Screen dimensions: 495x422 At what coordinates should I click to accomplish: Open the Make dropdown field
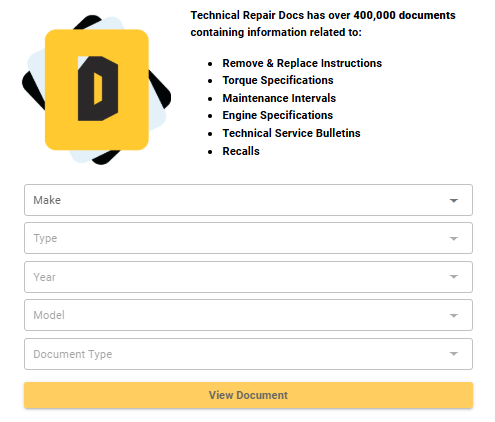248,200
